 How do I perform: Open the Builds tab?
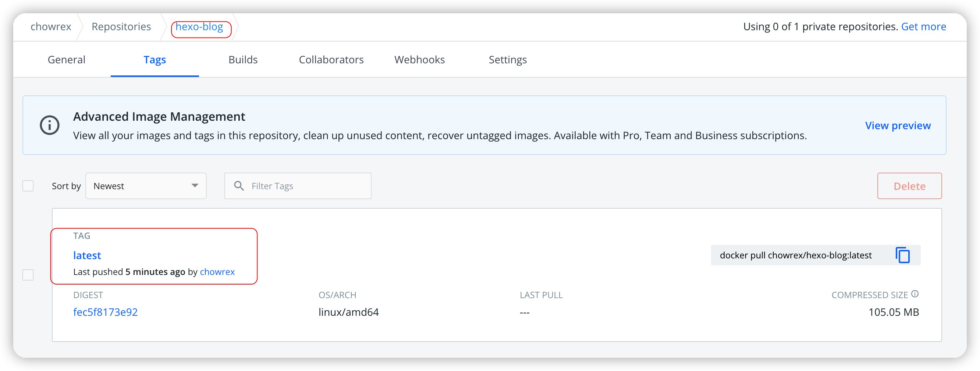tap(243, 60)
